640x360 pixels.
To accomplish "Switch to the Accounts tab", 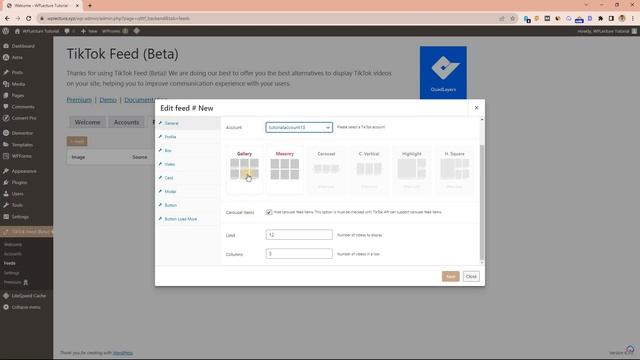I will (x=127, y=122).
